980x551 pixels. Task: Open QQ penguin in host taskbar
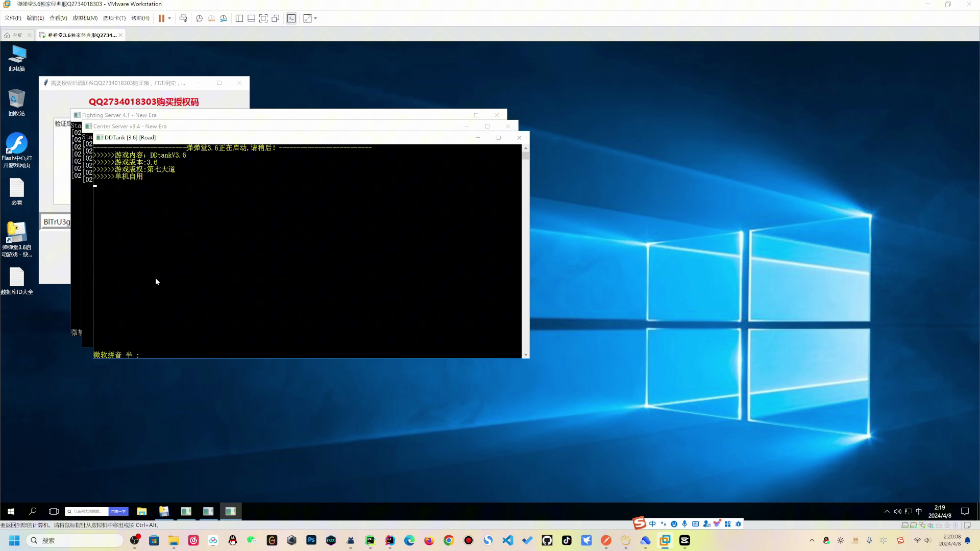pos(233,540)
